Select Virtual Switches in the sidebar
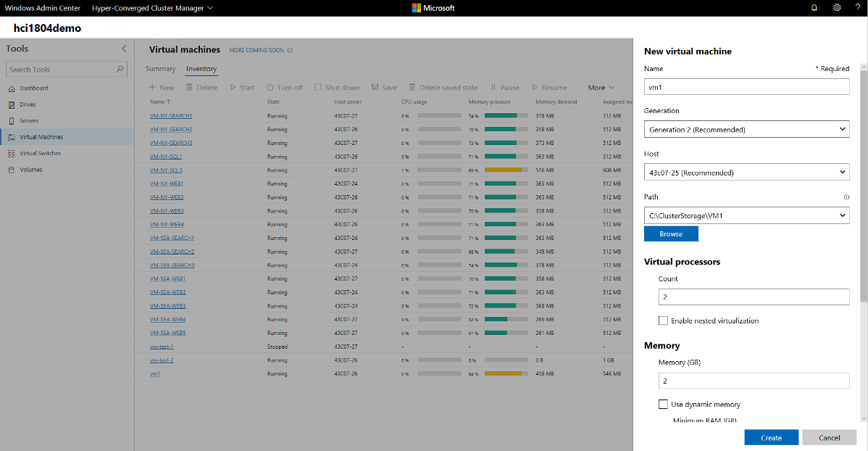 [40, 154]
